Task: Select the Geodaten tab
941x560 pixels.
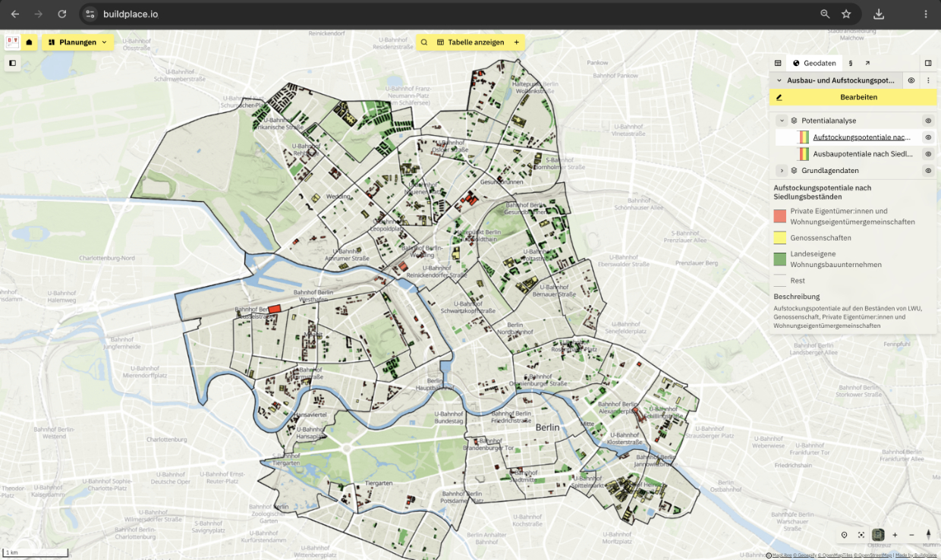Action: [x=814, y=63]
